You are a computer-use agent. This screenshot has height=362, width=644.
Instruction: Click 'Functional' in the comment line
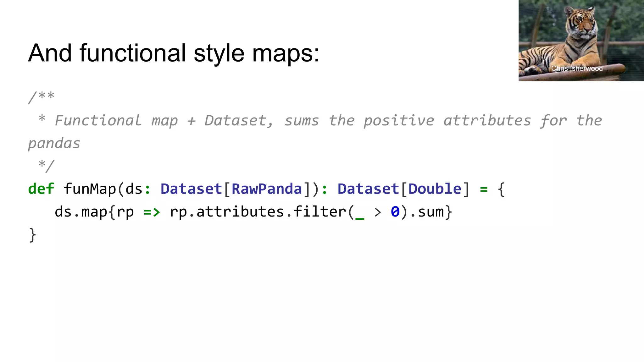pos(98,121)
